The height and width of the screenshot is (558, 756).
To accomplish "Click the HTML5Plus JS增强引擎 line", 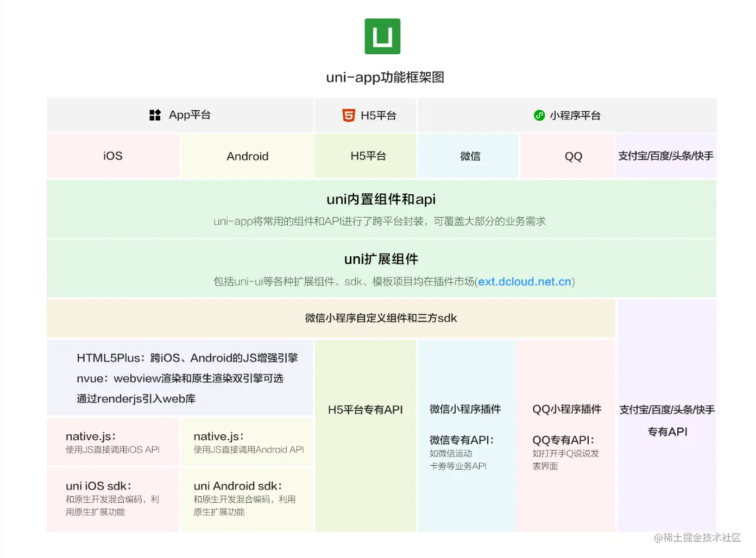I will point(187,358).
